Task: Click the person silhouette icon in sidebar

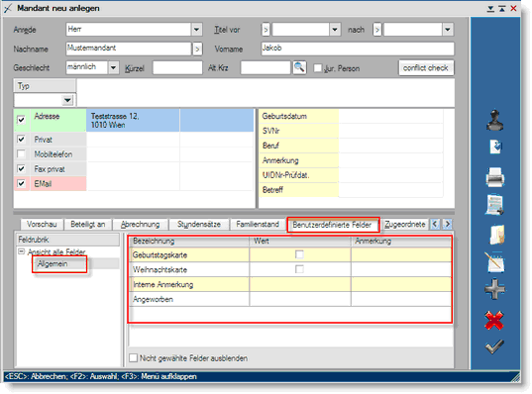Action: pyautogui.click(x=494, y=120)
